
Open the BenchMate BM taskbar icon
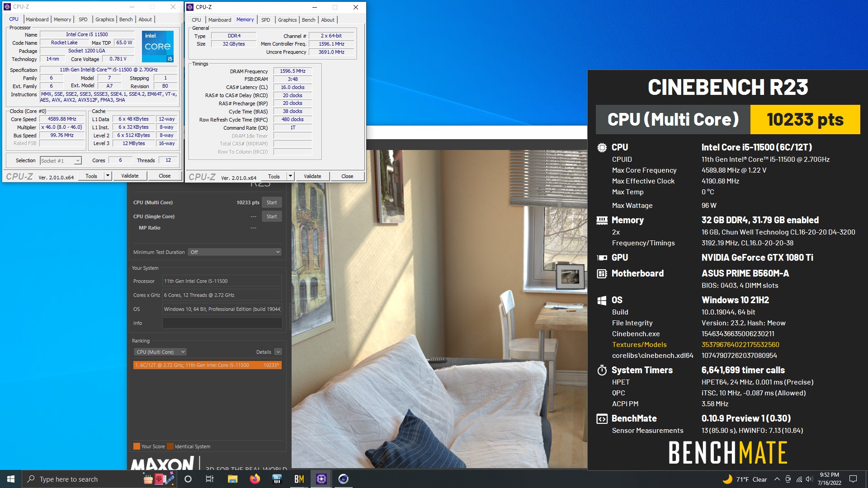[299, 479]
